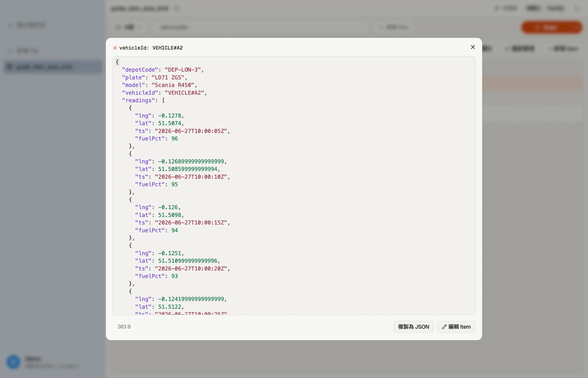This screenshot has width=588, height=378.
Task: Click the lat value 51.510999999999996
Action: 188,261
